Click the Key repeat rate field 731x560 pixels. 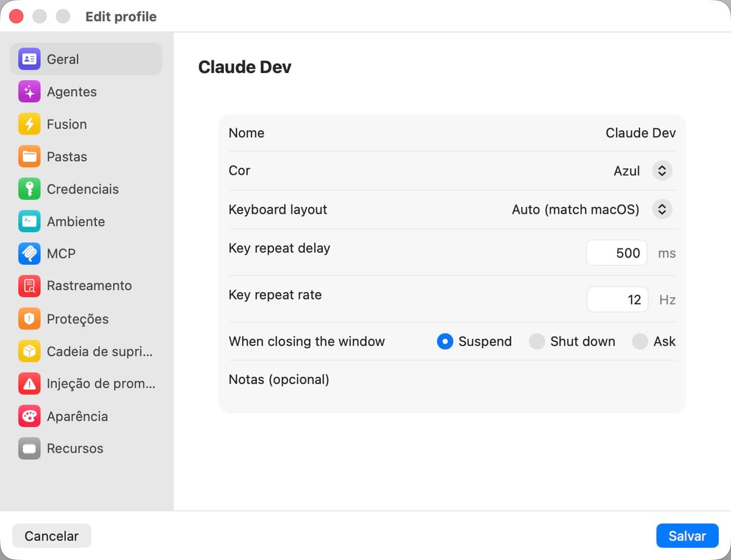618,299
